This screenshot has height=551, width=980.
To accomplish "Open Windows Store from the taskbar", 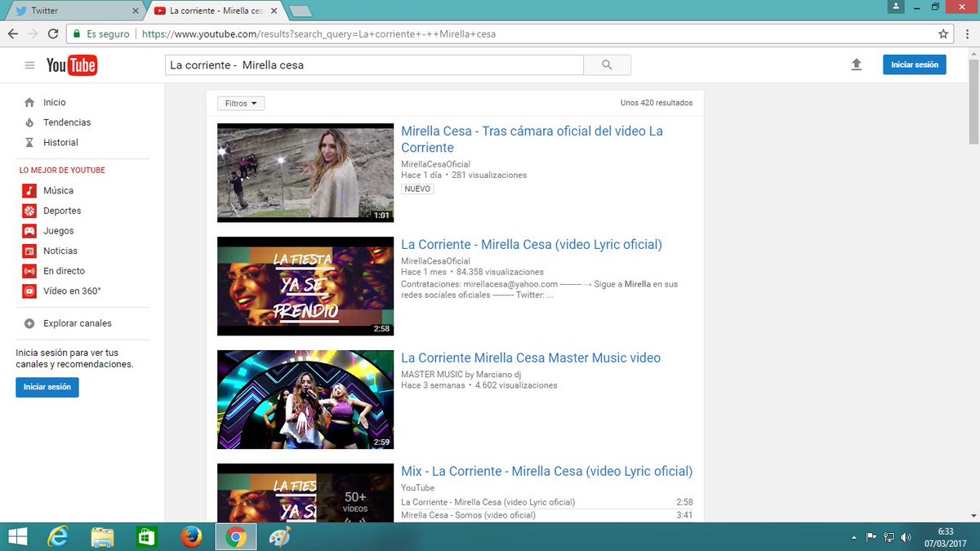I will click(x=146, y=536).
